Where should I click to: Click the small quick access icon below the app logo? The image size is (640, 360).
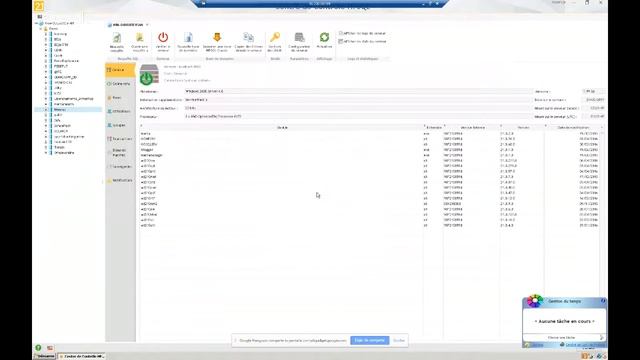[40, 17]
